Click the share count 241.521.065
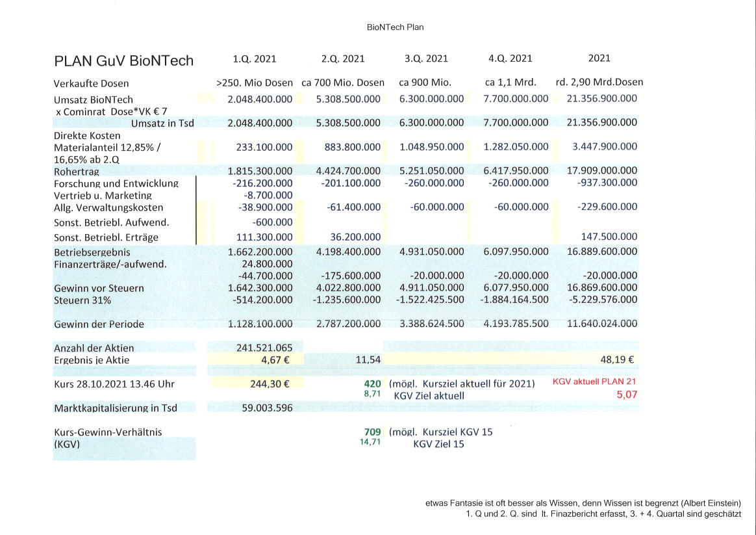 pos(264,348)
